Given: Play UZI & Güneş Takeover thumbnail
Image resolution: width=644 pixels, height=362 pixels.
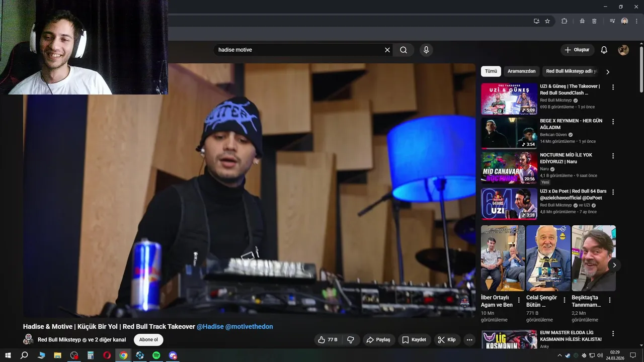Looking at the screenshot, I should (509, 99).
